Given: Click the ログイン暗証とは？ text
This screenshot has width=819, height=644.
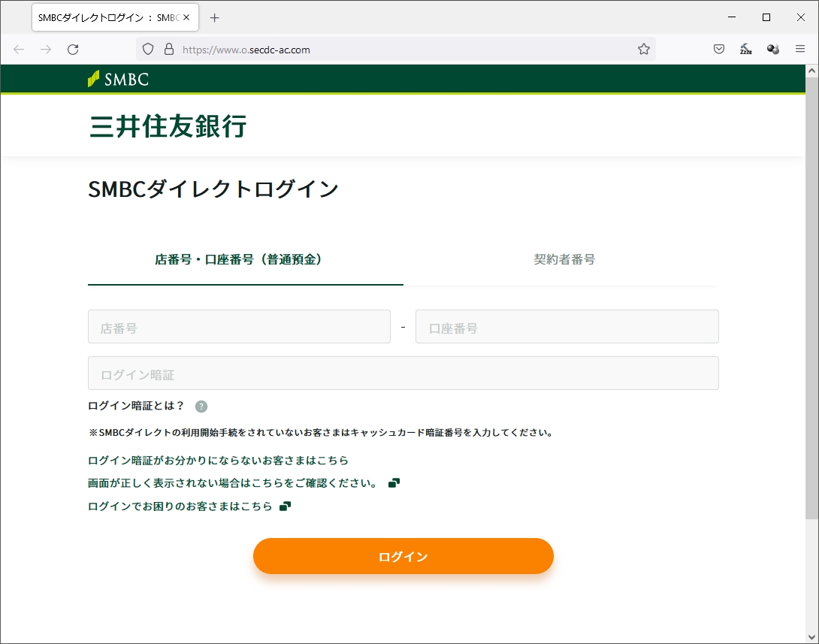Looking at the screenshot, I should pyautogui.click(x=136, y=406).
